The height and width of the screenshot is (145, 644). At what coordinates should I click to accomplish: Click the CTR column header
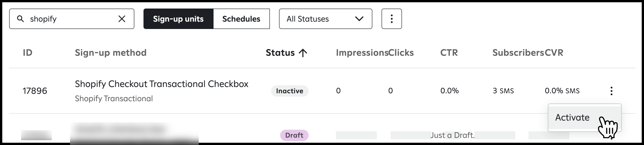click(449, 53)
